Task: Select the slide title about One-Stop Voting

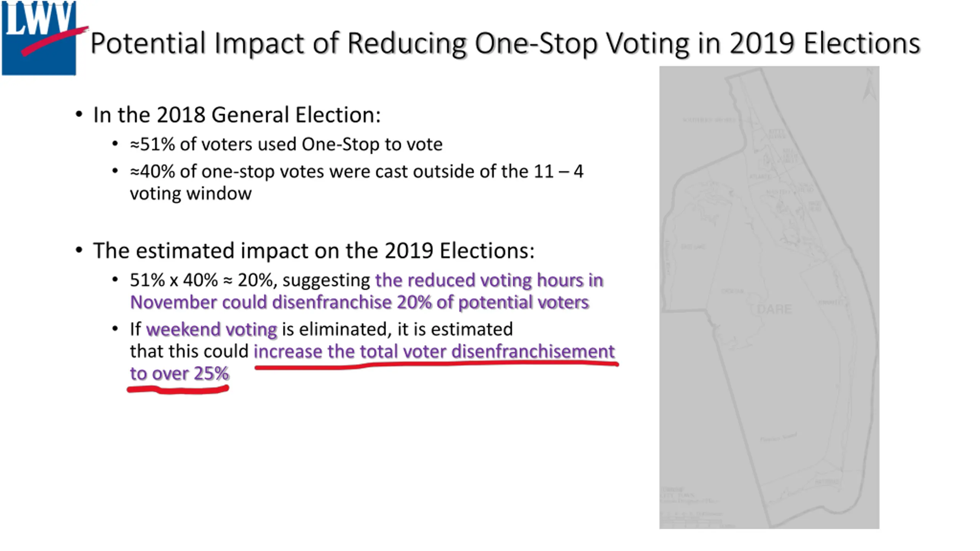Action: click(x=505, y=43)
